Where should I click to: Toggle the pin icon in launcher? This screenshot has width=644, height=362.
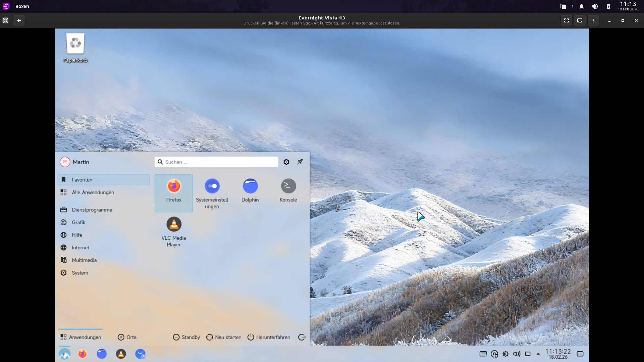[x=300, y=162]
